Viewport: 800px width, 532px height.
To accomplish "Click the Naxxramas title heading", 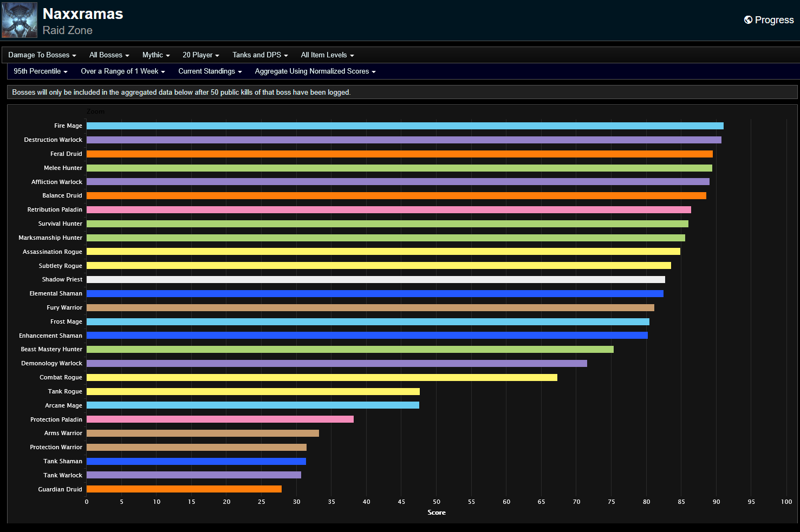I will point(83,14).
